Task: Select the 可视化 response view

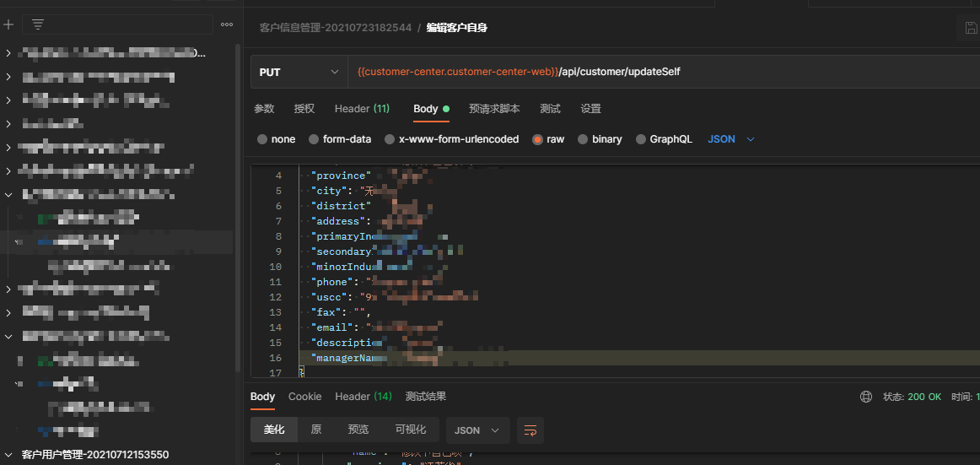Action: (x=411, y=430)
